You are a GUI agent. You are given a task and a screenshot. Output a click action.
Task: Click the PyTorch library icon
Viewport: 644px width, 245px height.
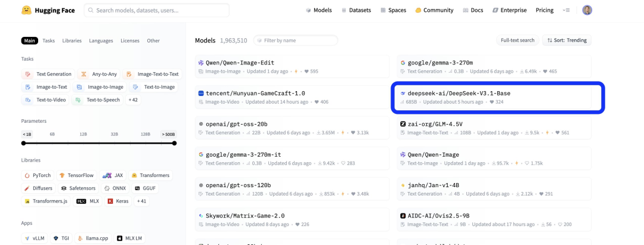click(27, 175)
